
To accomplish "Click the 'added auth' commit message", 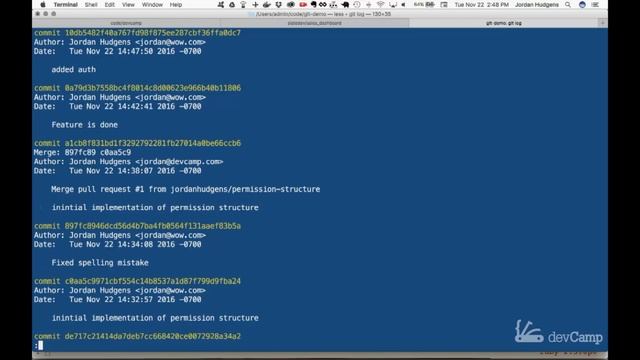I will 74,69.
